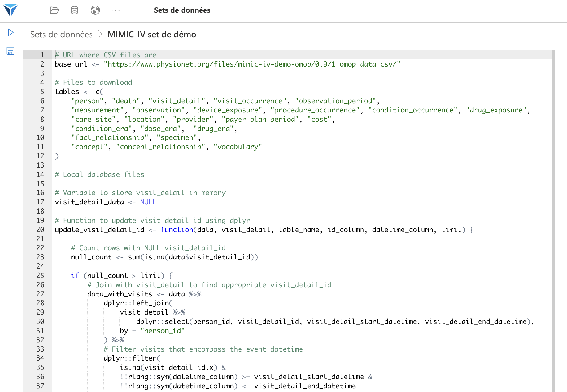
Task: Click the "dose_era" string
Action: 161,129
